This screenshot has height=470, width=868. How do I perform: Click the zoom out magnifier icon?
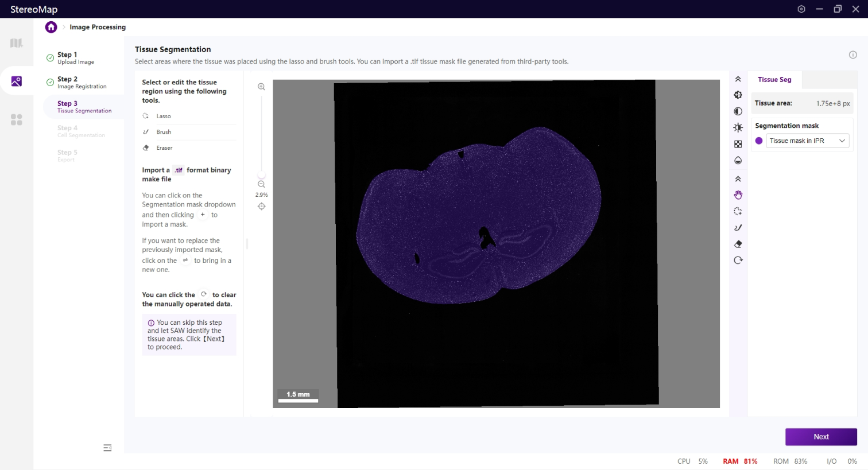click(261, 184)
